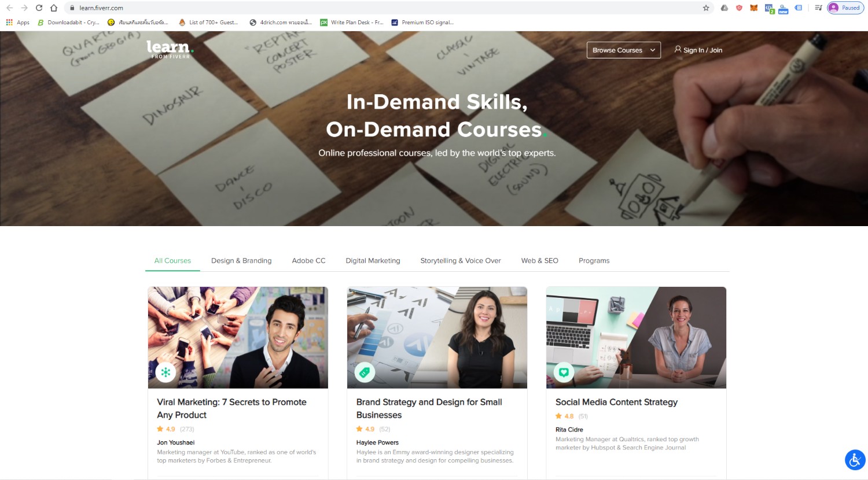This screenshot has width=868, height=480.
Task: Click the green snowflake badge on Viral Marketing card
Action: click(x=165, y=372)
